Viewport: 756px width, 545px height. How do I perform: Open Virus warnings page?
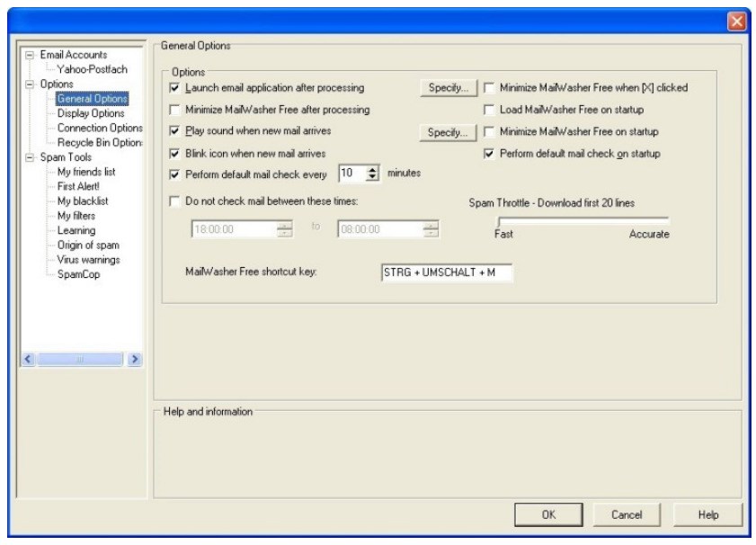coord(89,260)
